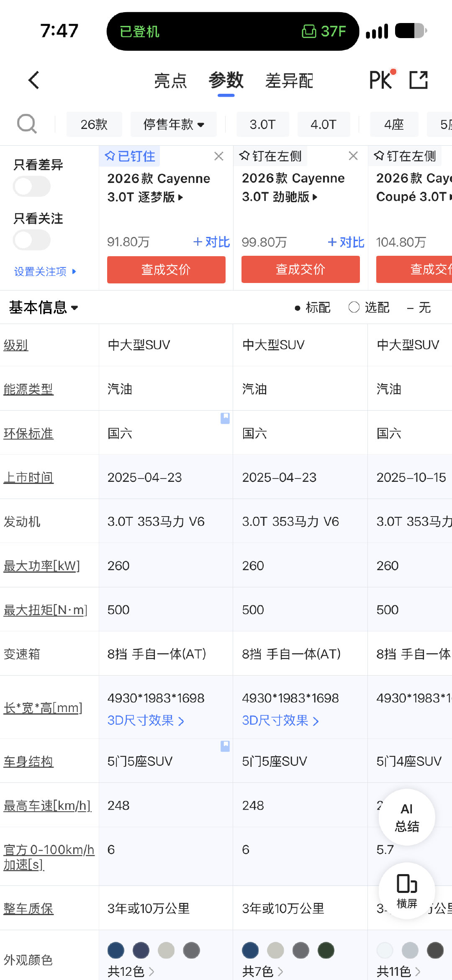This screenshot has width=452, height=980.
Task: Open 车身结构 parameter explanation
Action: pyautogui.click(x=28, y=761)
